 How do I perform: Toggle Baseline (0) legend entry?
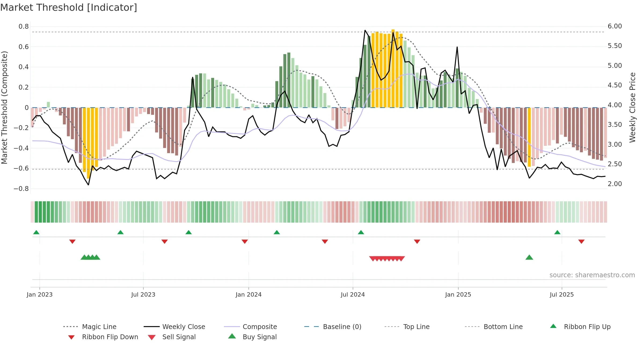(x=333, y=327)
